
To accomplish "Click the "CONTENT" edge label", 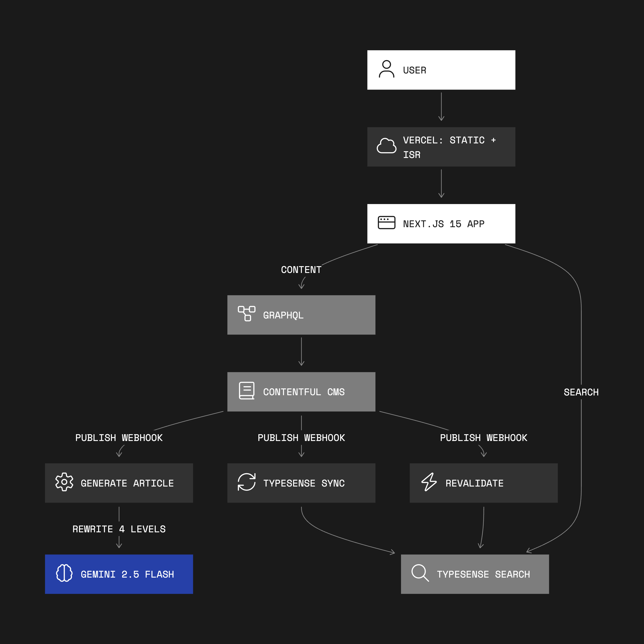I will pyautogui.click(x=301, y=270).
